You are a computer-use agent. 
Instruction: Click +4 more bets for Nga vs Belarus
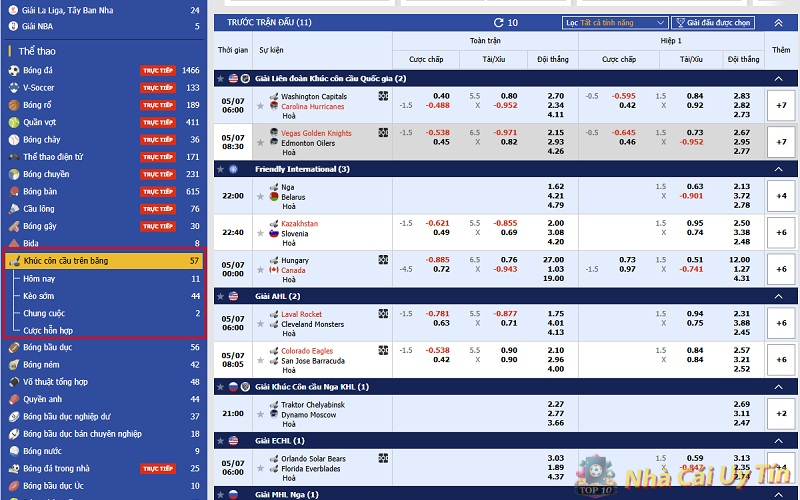[x=781, y=196]
